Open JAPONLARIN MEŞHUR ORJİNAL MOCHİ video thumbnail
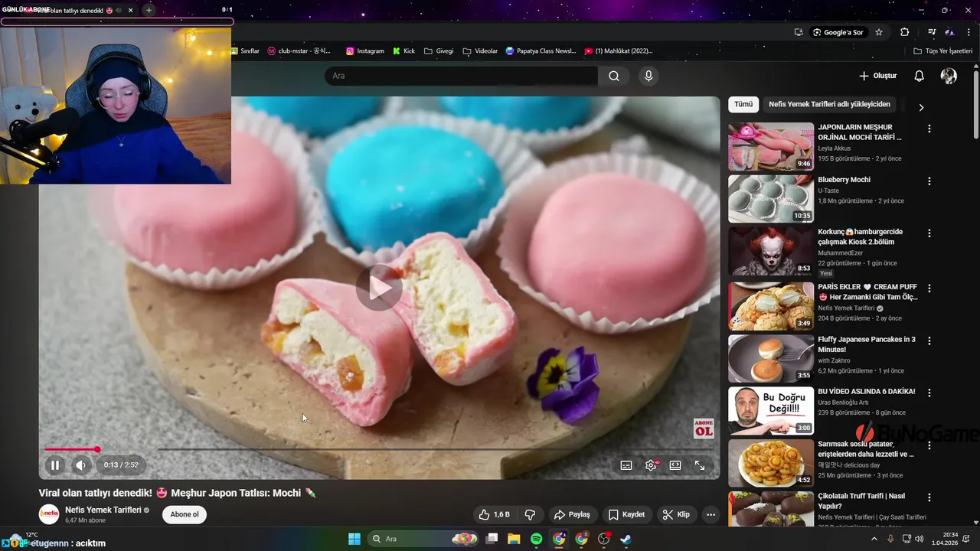980x551 pixels. [771, 146]
